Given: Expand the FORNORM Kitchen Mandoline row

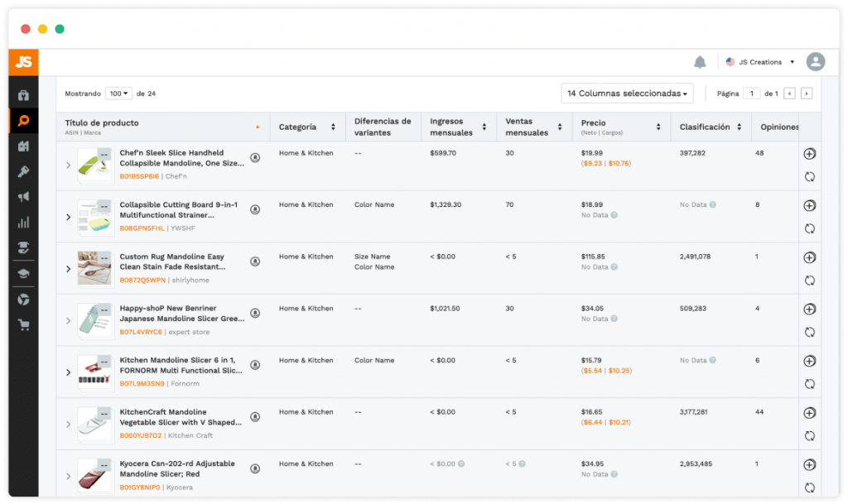Looking at the screenshot, I should pyautogui.click(x=68, y=372).
